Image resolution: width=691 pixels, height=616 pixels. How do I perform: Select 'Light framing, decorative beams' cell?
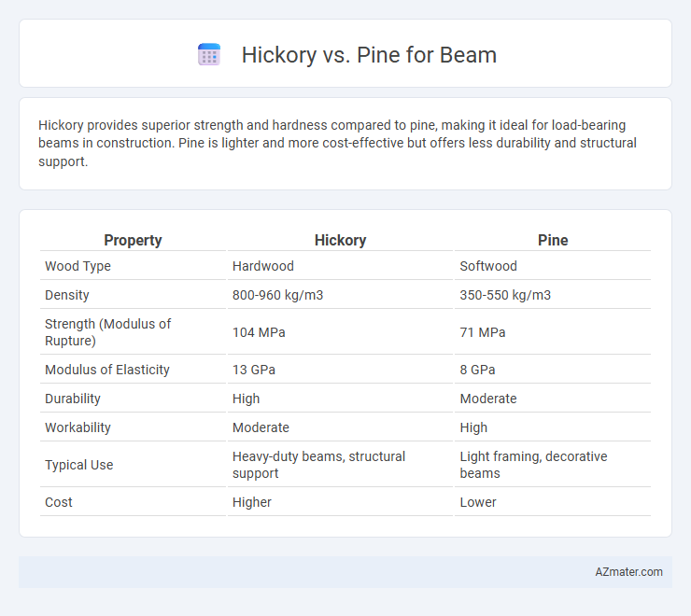pos(533,465)
